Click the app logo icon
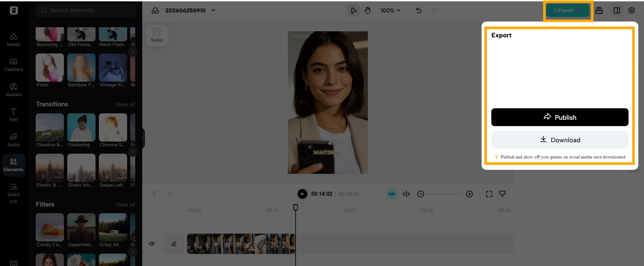 pyautogui.click(x=14, y=10)
